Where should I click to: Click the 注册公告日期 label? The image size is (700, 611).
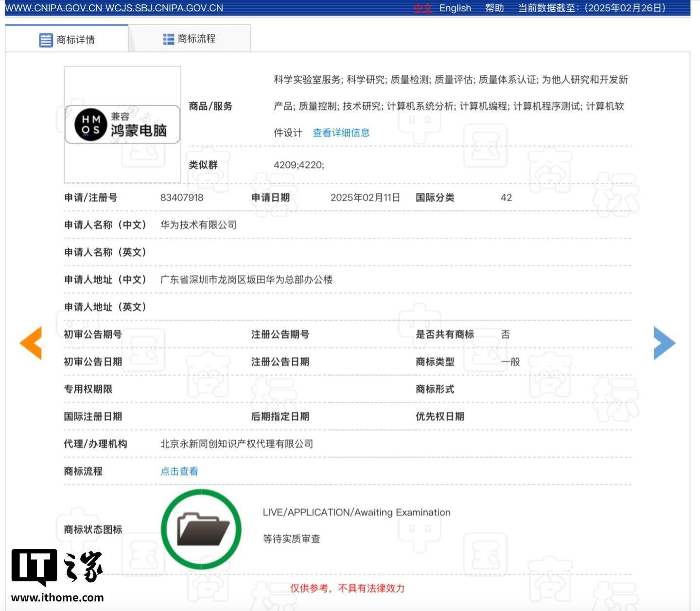click(280, 362)
